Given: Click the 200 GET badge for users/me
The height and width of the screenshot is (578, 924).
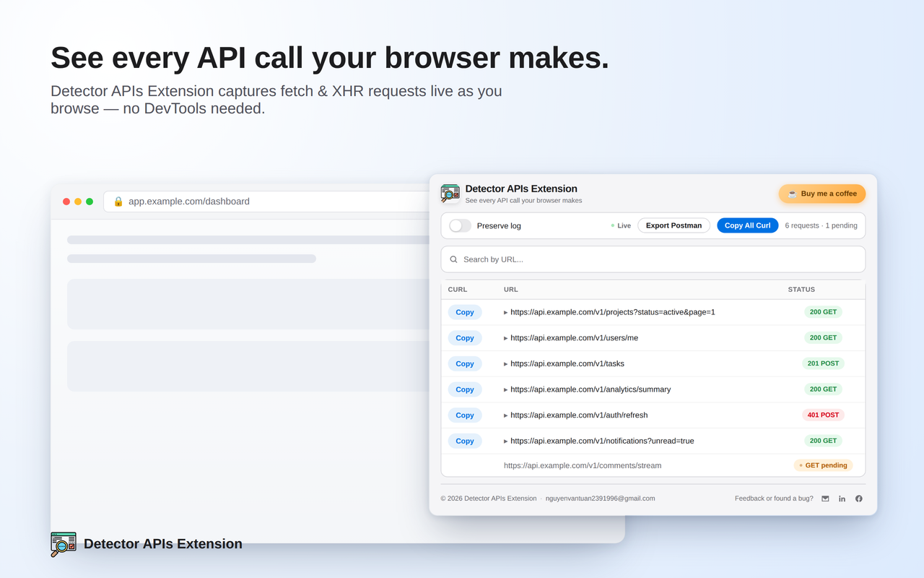Looking at the screenshot, I should [x=823, y=337].
